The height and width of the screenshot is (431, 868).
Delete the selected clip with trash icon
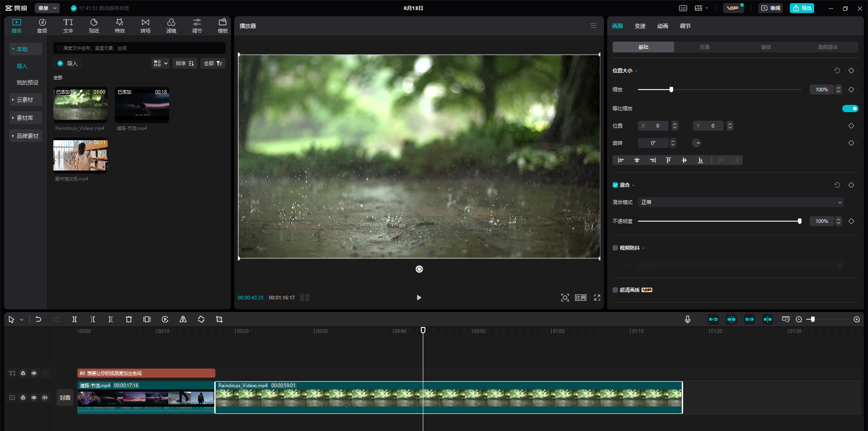(x=129, y=319)
